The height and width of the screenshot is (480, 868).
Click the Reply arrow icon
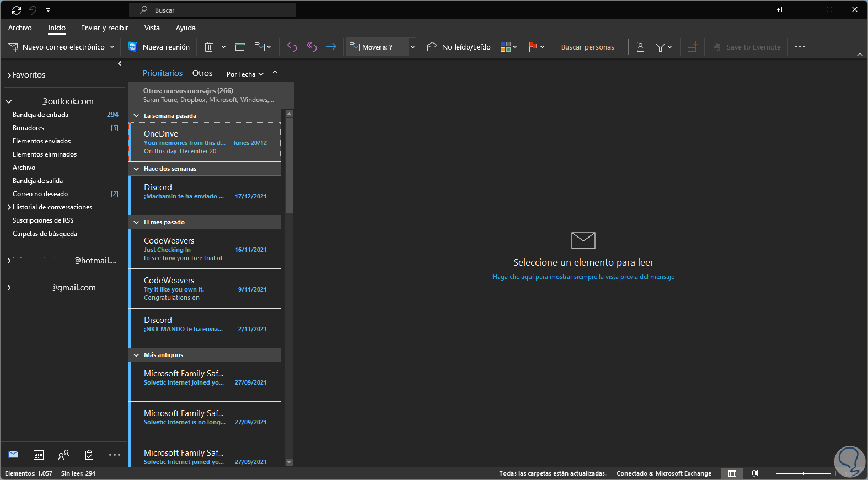[x=292, y=47]
